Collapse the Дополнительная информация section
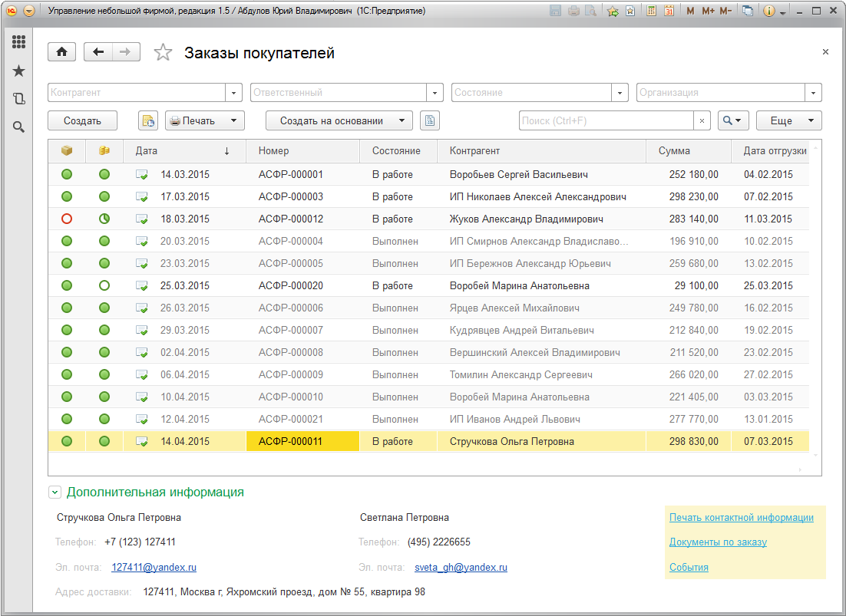Screen dimensions: 846x616 (55, 492)
